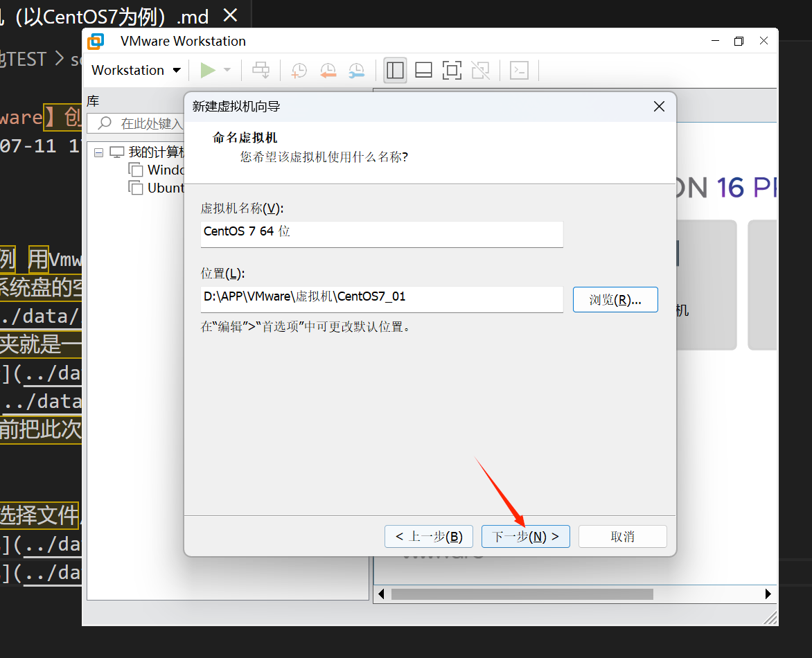Click the 浏览(R)... browse button
Screen dimensions: 812x658
[615, 300]
